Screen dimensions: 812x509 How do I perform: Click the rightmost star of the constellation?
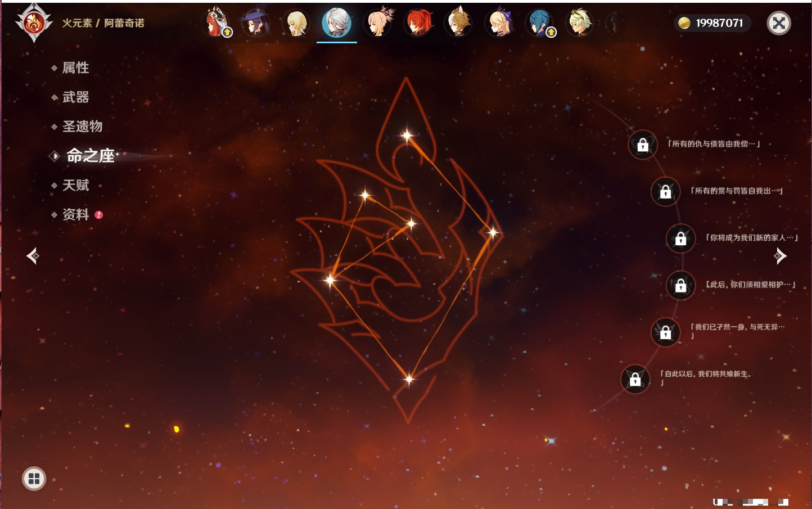[x=493, y=232]
